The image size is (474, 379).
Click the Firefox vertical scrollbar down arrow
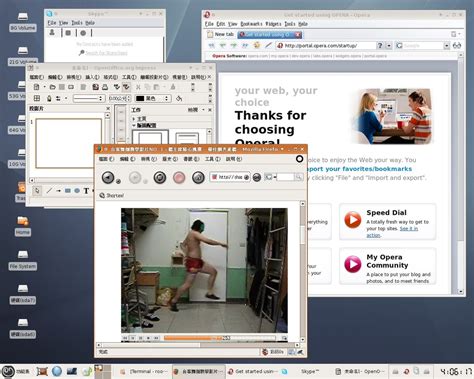303,339
